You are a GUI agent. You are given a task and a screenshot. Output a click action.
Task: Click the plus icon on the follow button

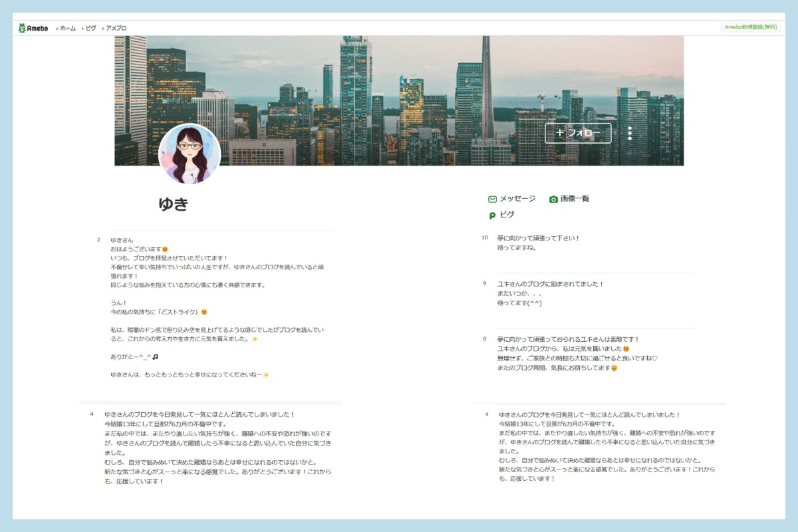tap(559, 133)
